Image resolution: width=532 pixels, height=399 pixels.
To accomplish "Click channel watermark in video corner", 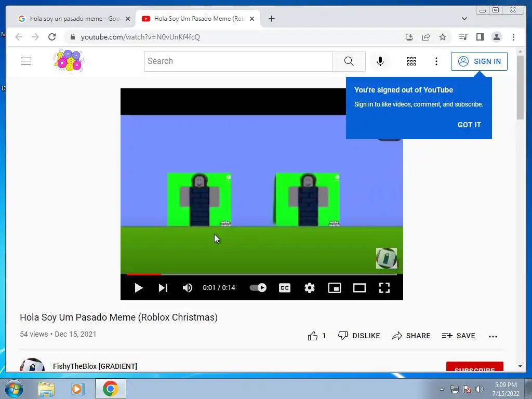I will tap(387, 258).
